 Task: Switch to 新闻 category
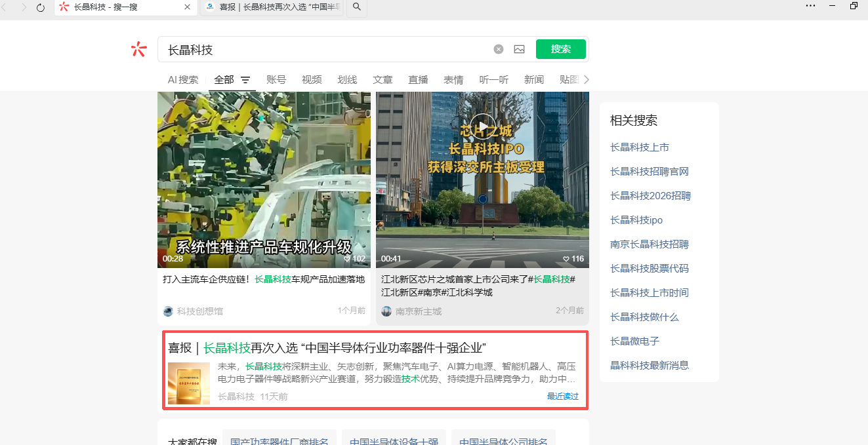(534, 80)
